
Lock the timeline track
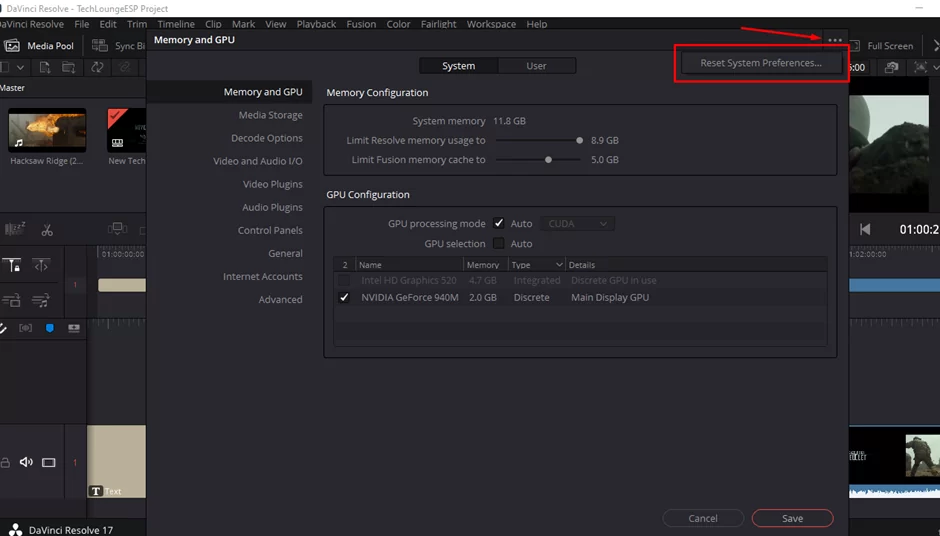[x=5, y=462]
